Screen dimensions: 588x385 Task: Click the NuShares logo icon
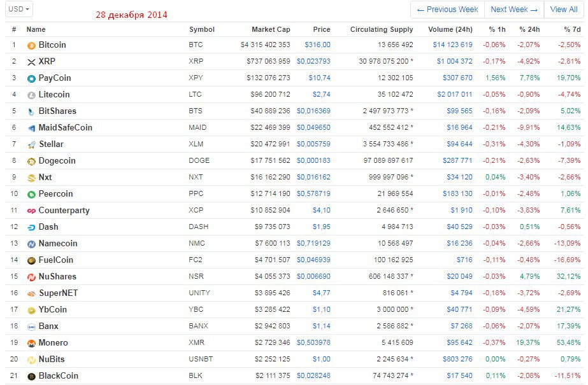click(31, 277)
